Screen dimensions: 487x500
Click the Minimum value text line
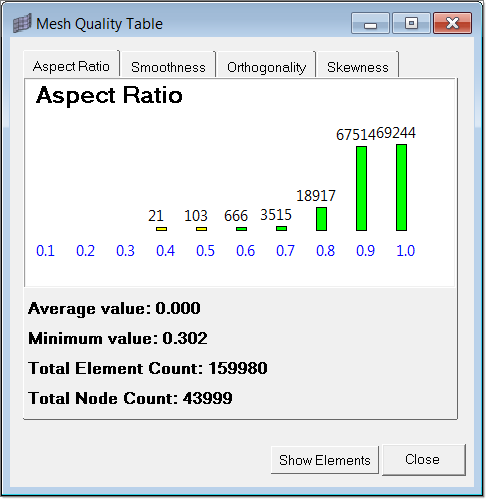118,338
